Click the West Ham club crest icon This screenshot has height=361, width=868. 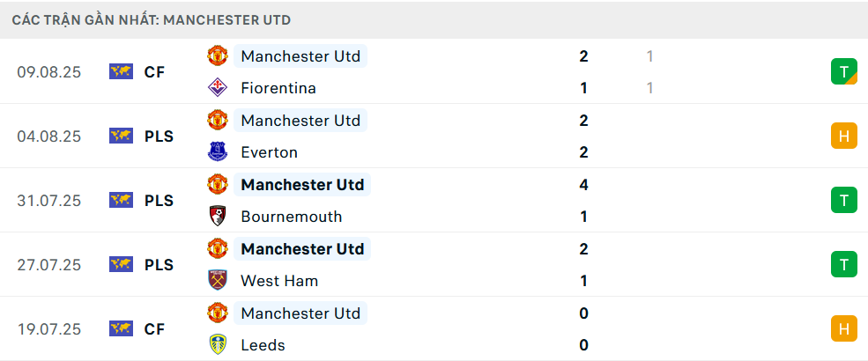(x=217, y=281)
